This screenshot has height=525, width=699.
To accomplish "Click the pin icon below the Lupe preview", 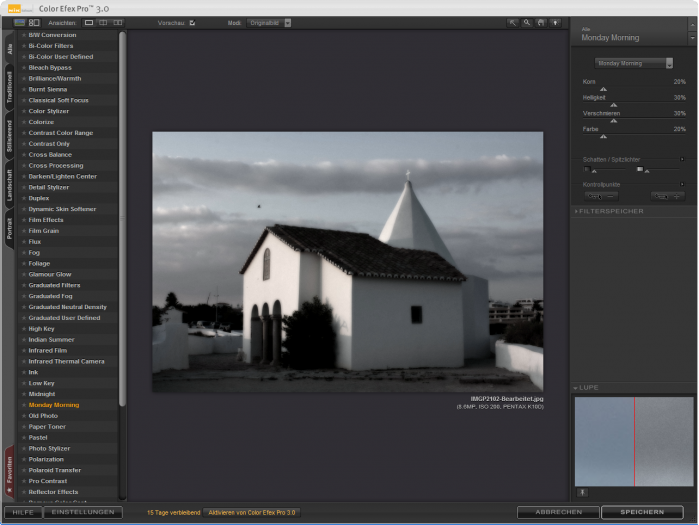I will point(583,492).
